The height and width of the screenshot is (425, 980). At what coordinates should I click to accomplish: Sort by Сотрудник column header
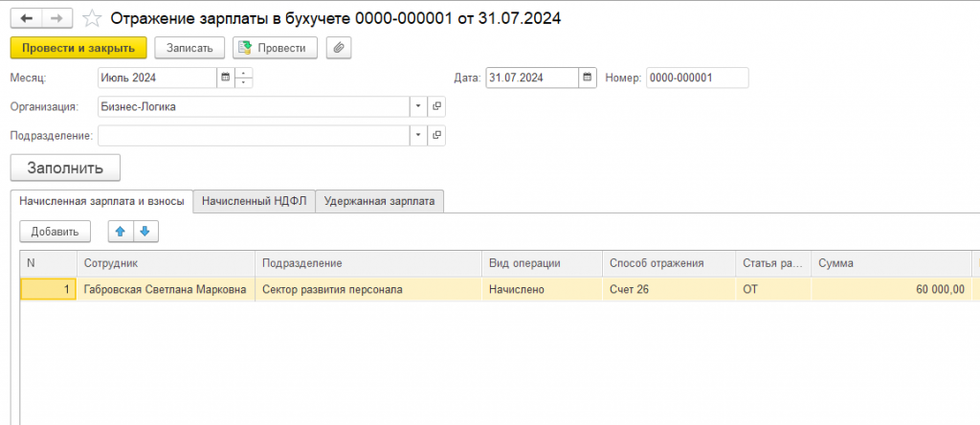point(166,264)
